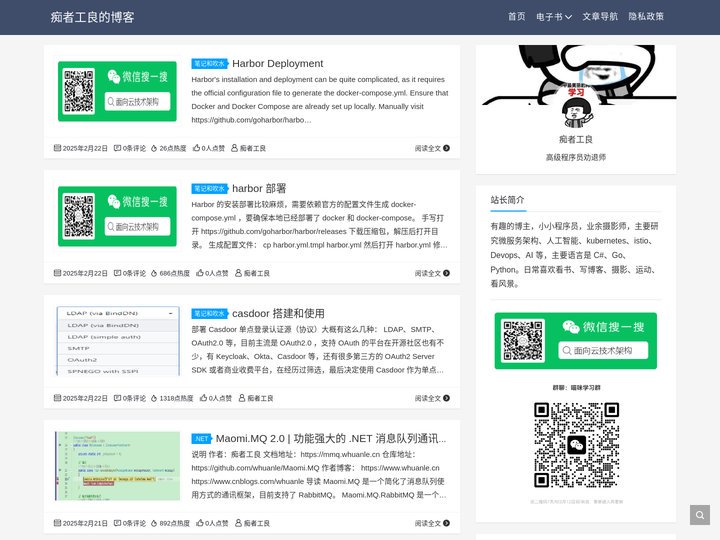This screenshot has height=540, width=720.
Task: Open the Maomi.MQ 2.0 article title
Action: [x=331, y=439]
